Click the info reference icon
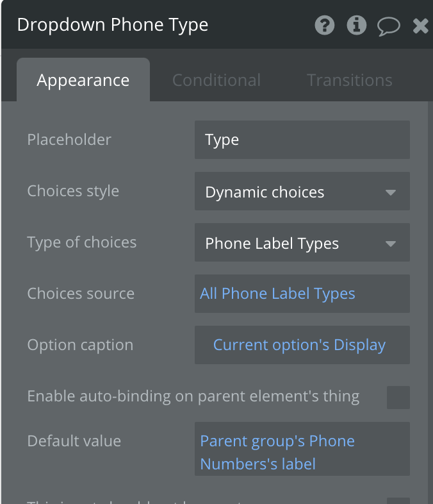Viewport: 433px width, 504px height. (x=356, y=25)
